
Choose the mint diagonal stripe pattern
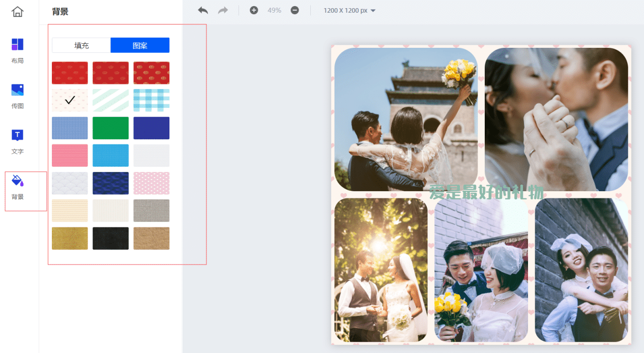click(110, 100)
